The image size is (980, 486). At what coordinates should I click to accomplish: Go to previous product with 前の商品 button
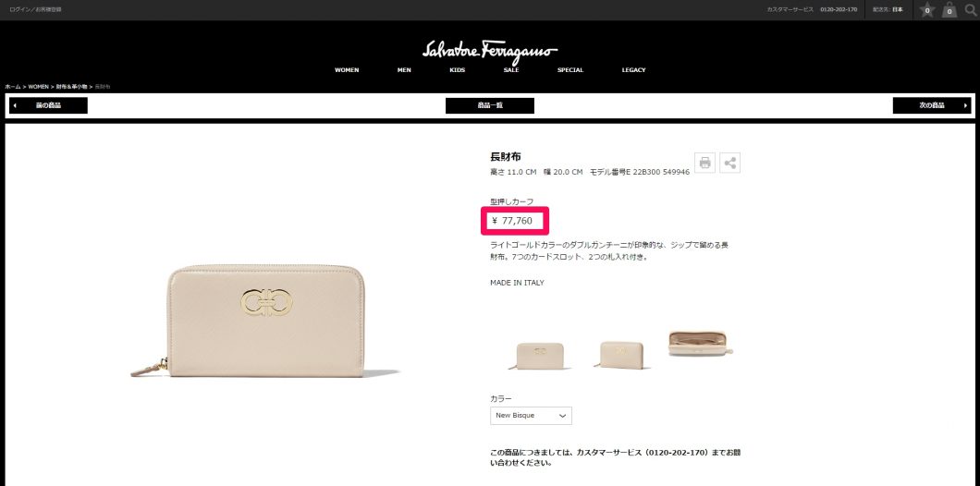pos(48,105)
